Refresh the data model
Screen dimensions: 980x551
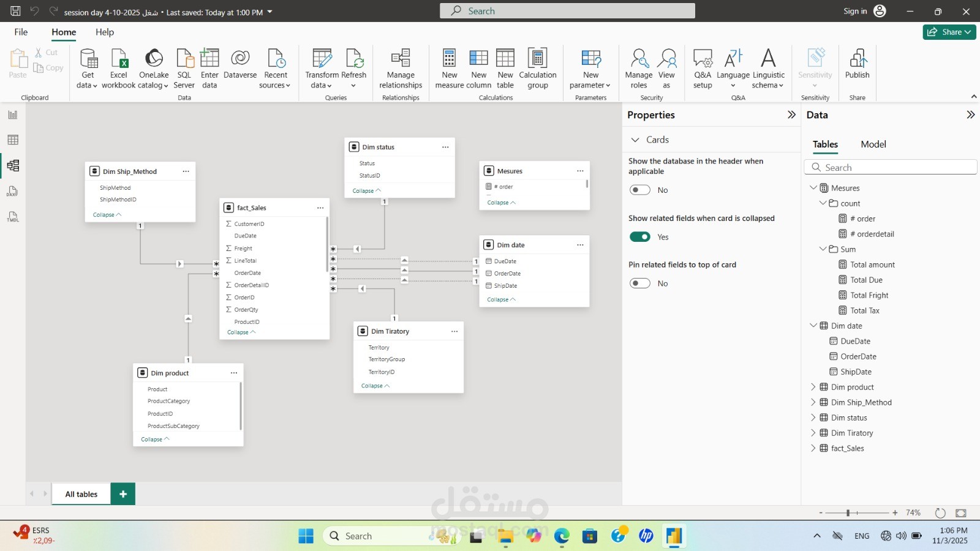pos(353,69)
